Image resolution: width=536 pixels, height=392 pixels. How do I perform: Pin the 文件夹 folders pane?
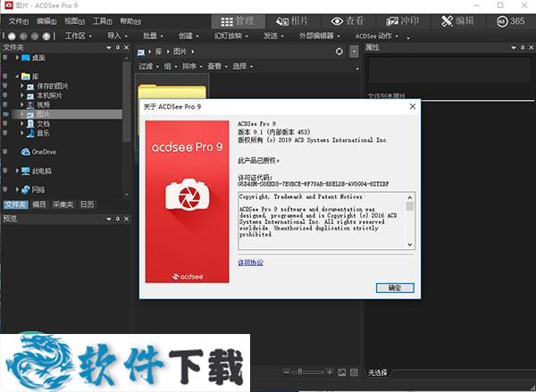(118, 47)
